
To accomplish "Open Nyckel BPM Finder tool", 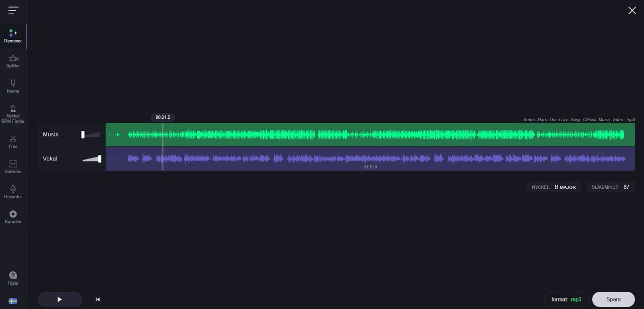I will pyautogui.click(x=13, y=114).
